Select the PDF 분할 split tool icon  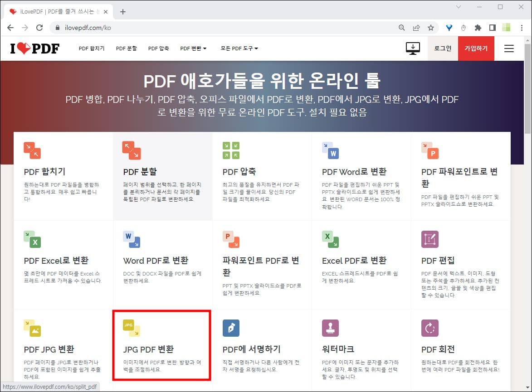(x=132, y=150)
